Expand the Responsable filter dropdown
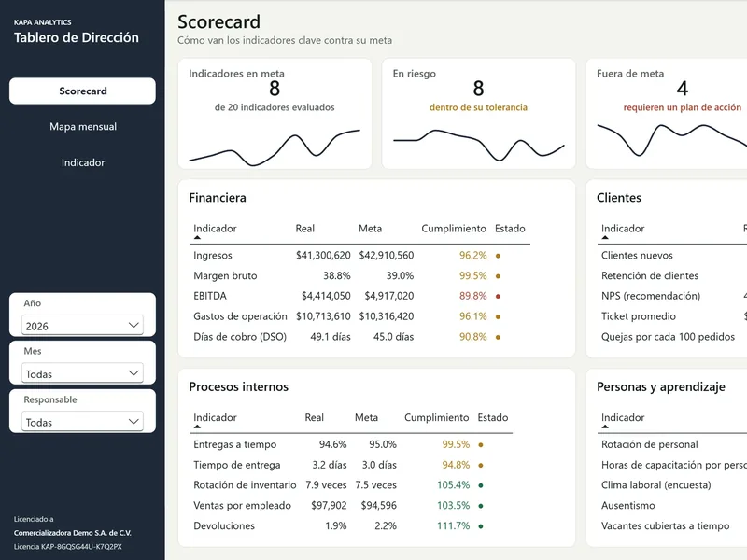747x560 pixels. [82, 422]
